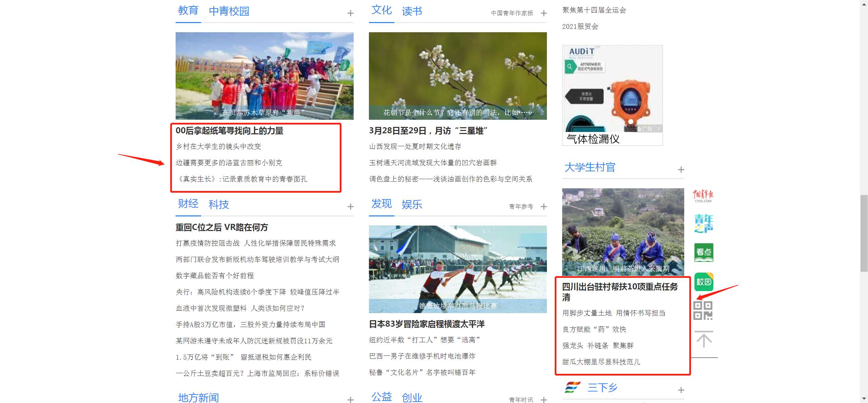Open the 青年参考 link

[x=521, y=207]
